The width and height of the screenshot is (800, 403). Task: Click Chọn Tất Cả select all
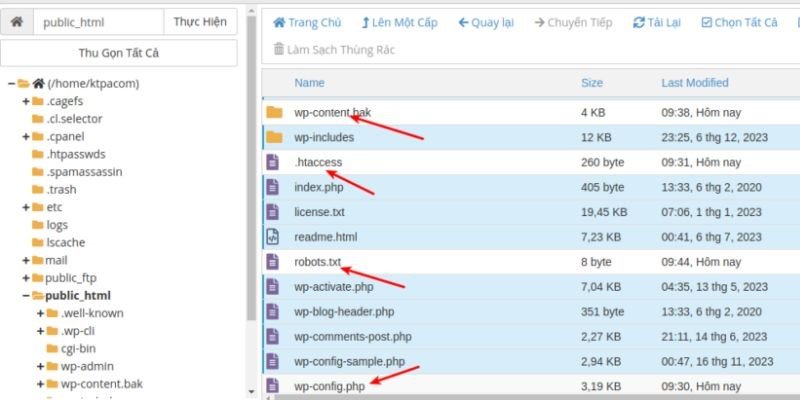[x=739, y=22]
